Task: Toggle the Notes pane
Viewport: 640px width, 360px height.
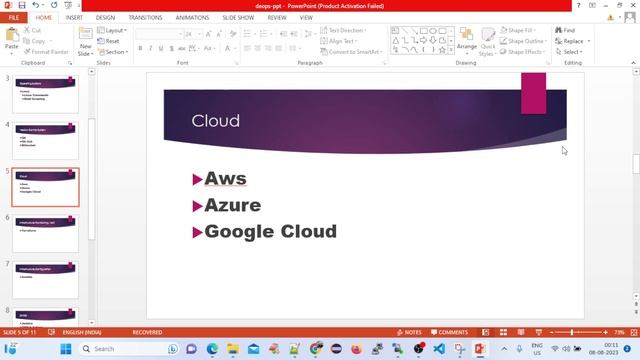Action: click(409, 332)
